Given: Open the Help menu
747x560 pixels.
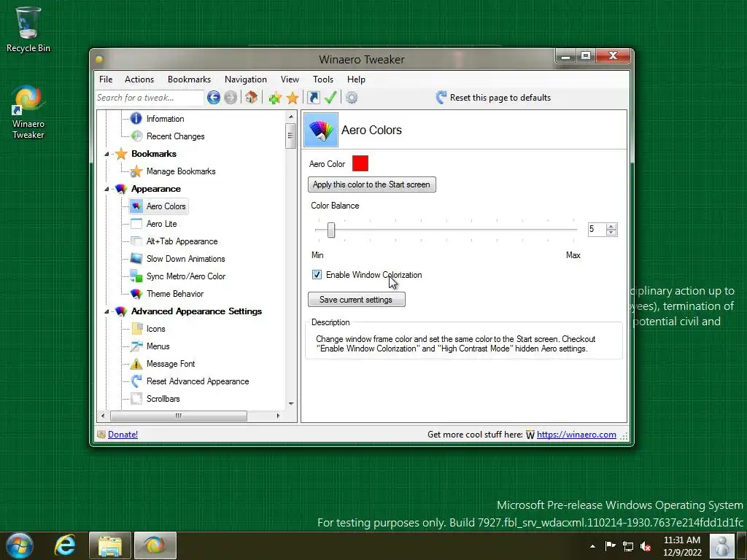Looking at the screenshot, I should tap(356, 79).
